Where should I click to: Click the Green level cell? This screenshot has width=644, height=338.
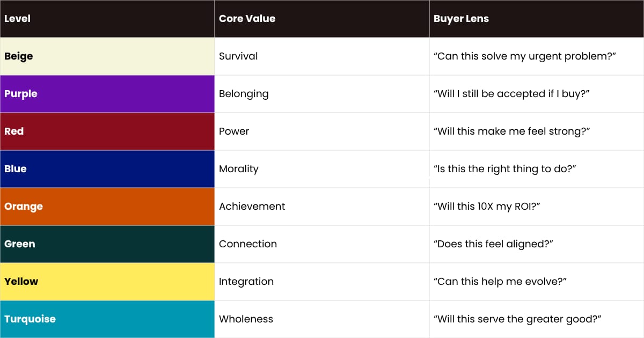[107, 244]
